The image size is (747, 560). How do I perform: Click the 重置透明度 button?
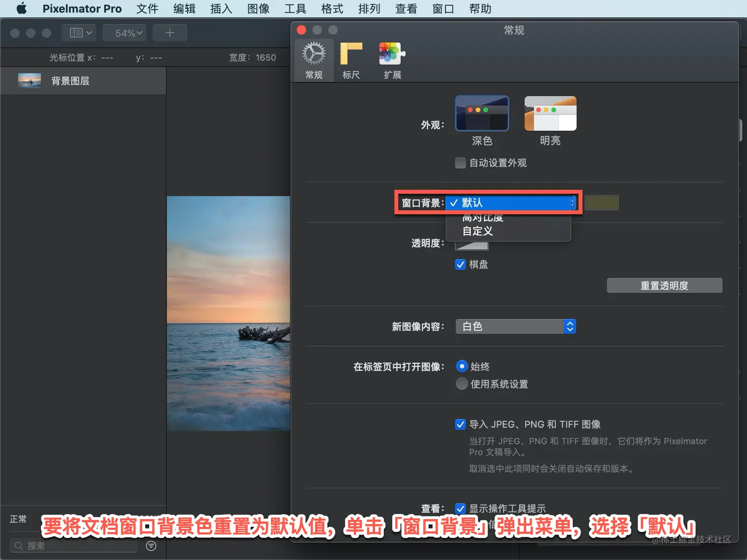[x=664, y=286]
